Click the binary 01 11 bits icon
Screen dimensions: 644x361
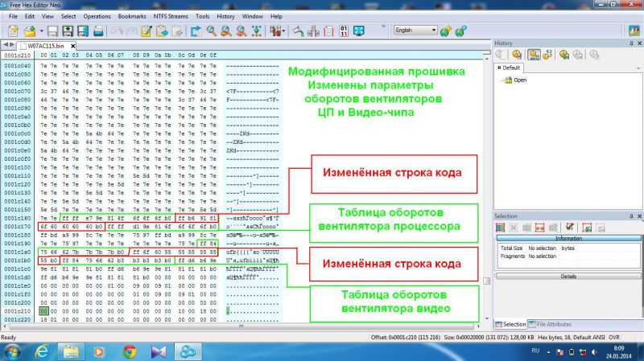coord(345,31)
